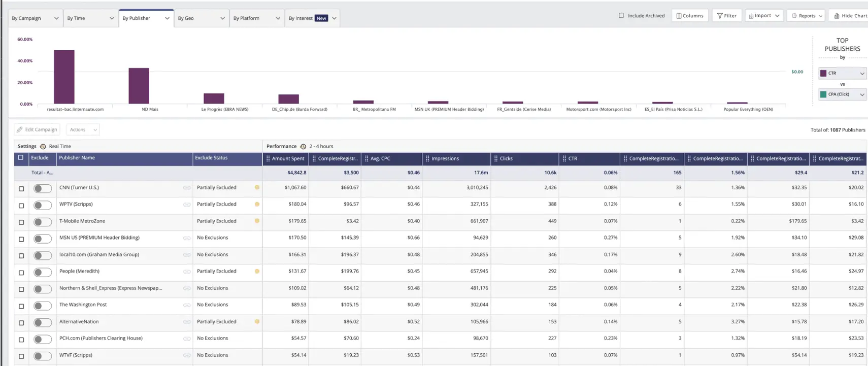Click the Hide Chart bar icon
The image size is (868, 366).
[x=837, y=16]
